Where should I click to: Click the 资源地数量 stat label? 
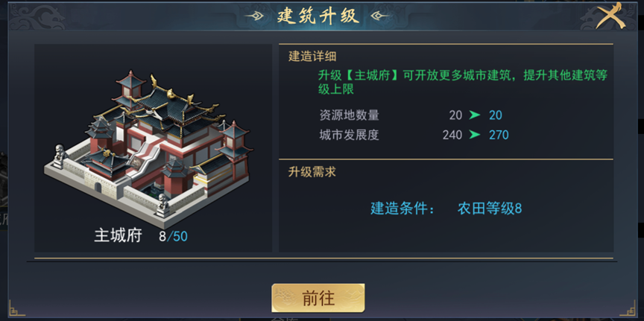click(x=349, y=115)
